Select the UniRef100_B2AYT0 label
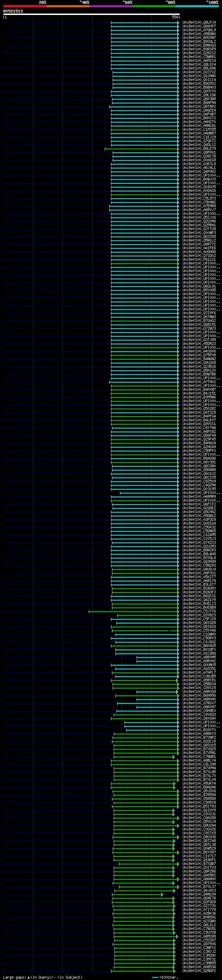222x980 pixels. point(199,730)
